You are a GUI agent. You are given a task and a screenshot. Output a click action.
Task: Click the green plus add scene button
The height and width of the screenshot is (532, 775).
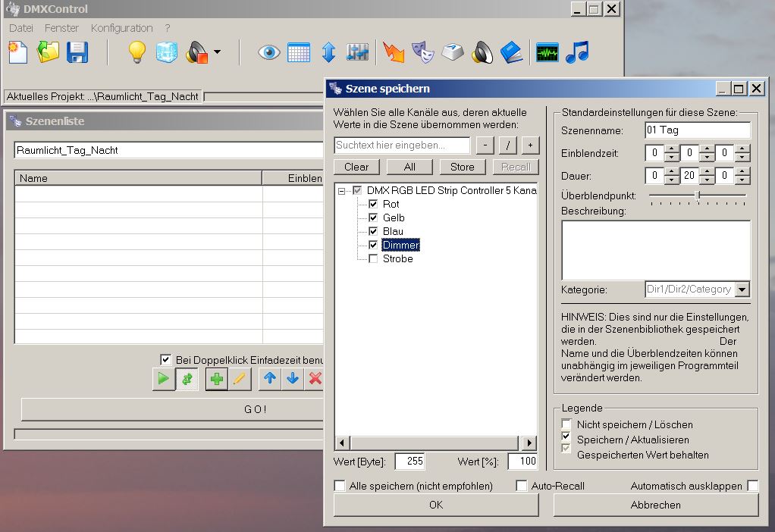[217, 379]
